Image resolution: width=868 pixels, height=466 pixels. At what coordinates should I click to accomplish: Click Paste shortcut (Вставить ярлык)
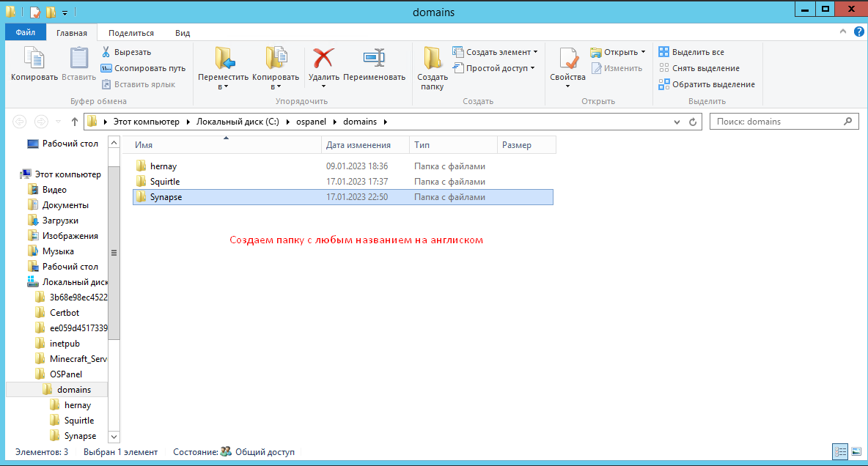(139, 84)
